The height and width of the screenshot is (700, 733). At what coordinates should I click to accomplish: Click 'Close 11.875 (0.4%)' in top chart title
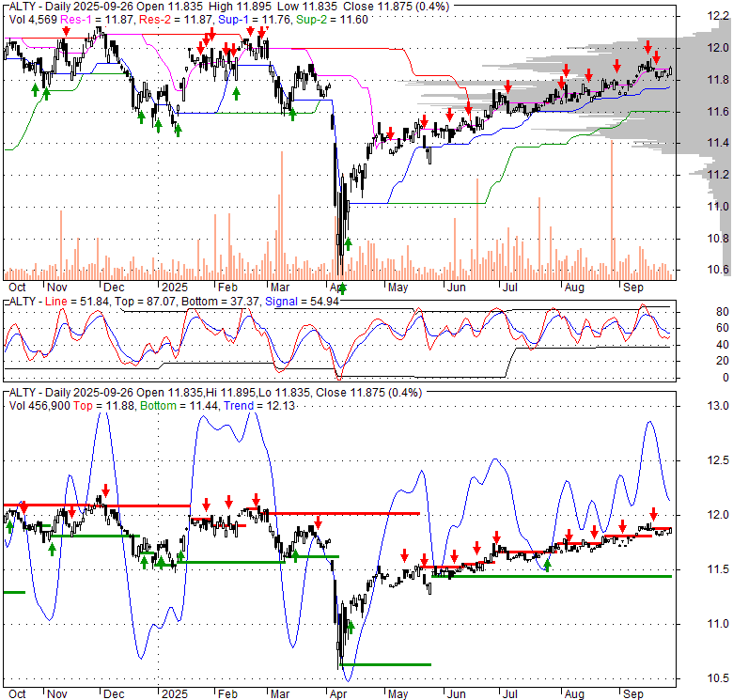(396, 7)
